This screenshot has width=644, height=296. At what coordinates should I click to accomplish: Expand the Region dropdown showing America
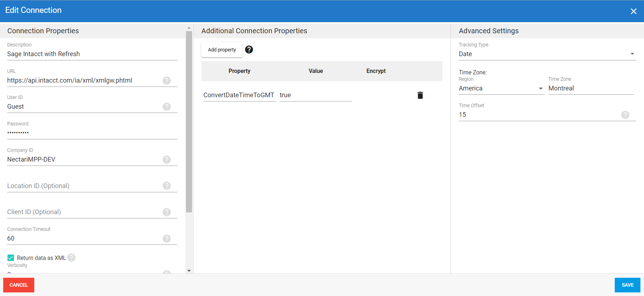501,88
